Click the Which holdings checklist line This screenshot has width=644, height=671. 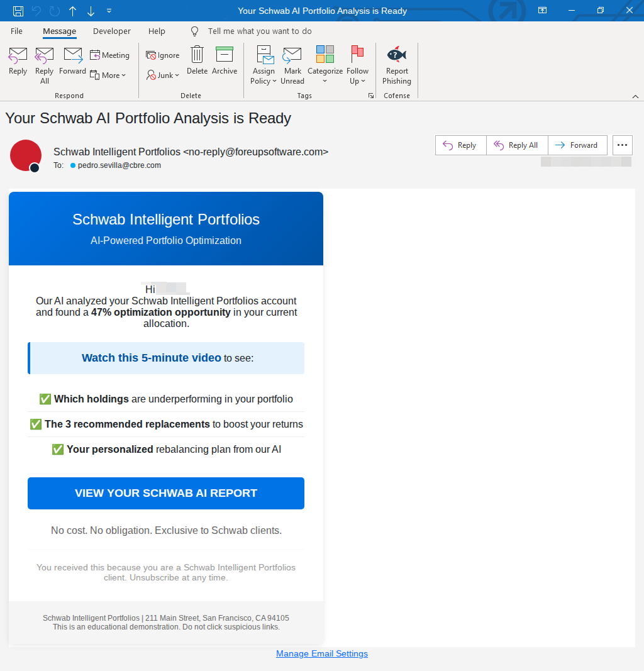click(x=166, y=399)
